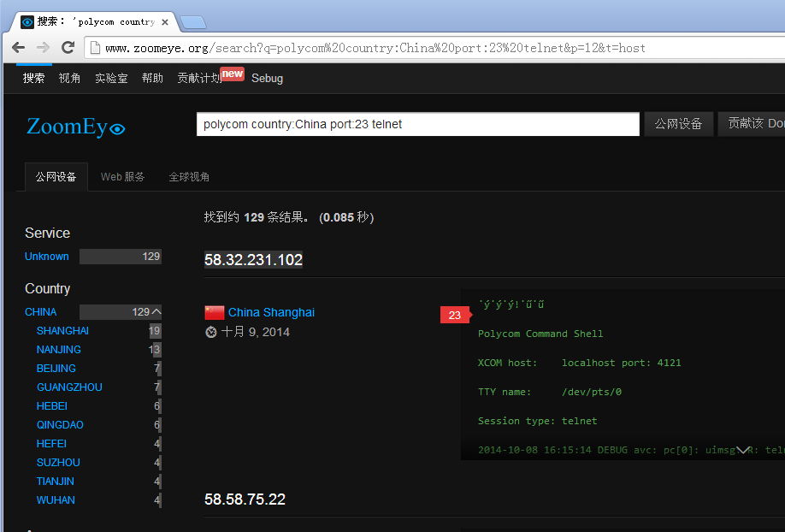Collapse the CHINA country list
The width and height of the screenshot is (785, 532).
pyautogui.click(x=156, y=311)
